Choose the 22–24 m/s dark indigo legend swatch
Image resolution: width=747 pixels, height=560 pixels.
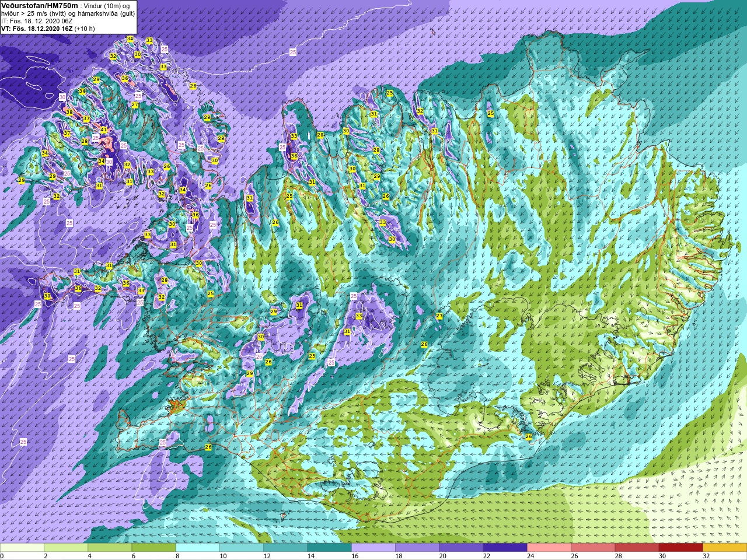(505, 548)
